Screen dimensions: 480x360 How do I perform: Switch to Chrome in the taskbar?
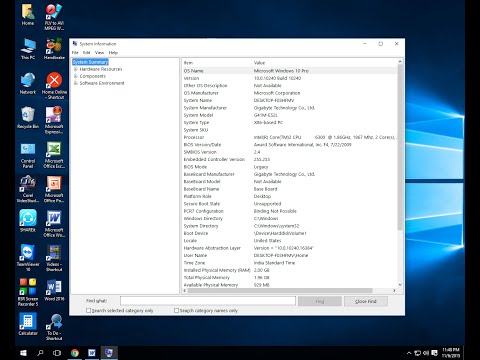75,353
